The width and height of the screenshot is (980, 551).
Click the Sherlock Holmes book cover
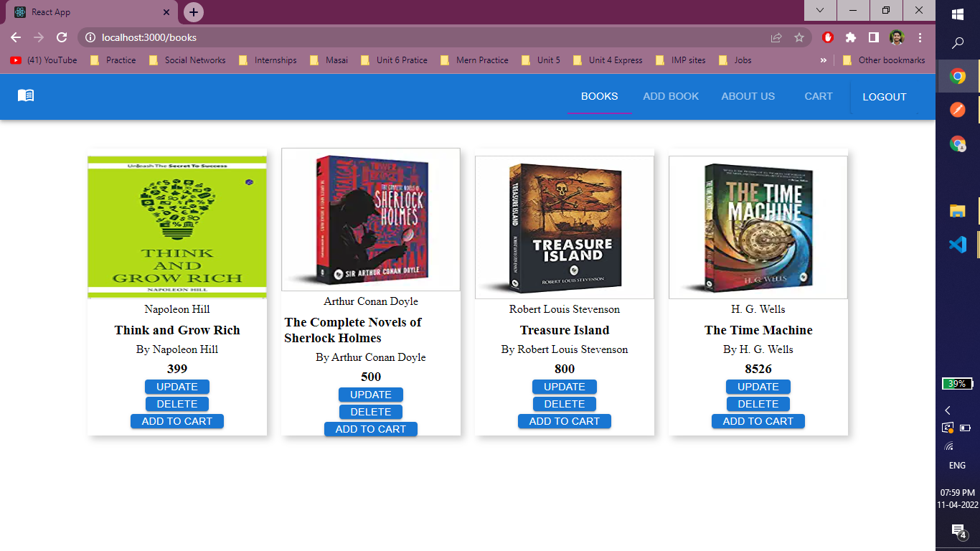click(x=370, y=219)
